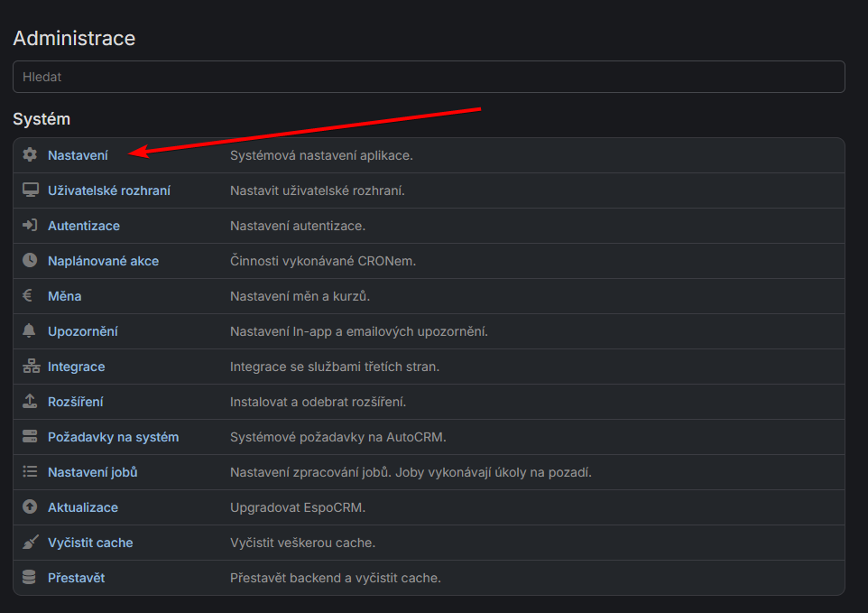Click the up-arrow circle icon for Aktualizace
The image size is (868, 613).
pyautogui.click(x=30, y=507)
